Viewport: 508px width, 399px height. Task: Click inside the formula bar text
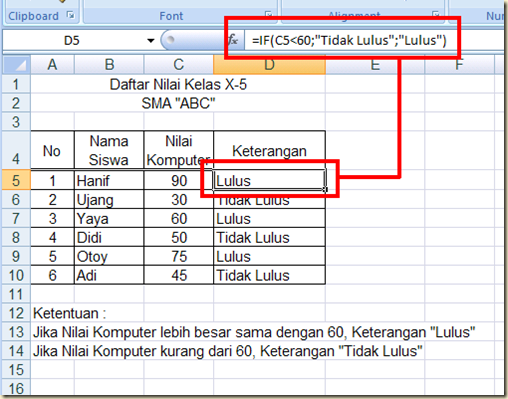coord(349,41)
